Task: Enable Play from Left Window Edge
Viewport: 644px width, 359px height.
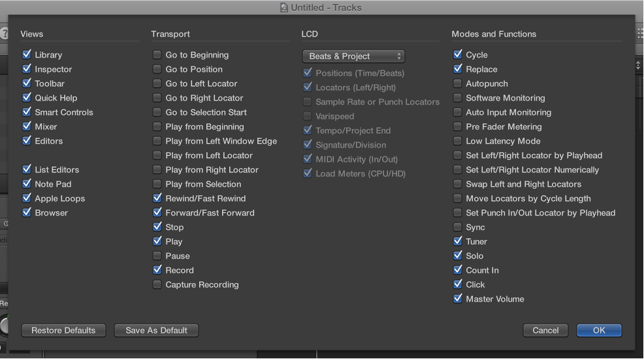Action: click(x=157, y=141)
